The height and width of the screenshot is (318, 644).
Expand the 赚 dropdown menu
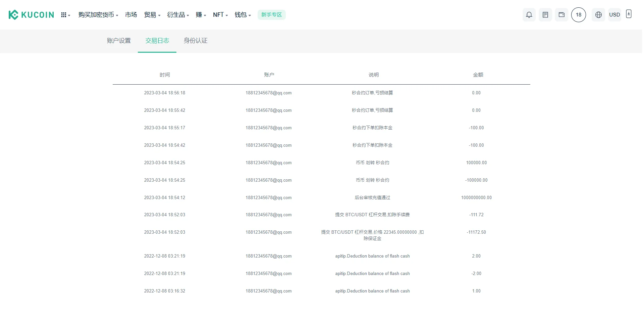201,15
